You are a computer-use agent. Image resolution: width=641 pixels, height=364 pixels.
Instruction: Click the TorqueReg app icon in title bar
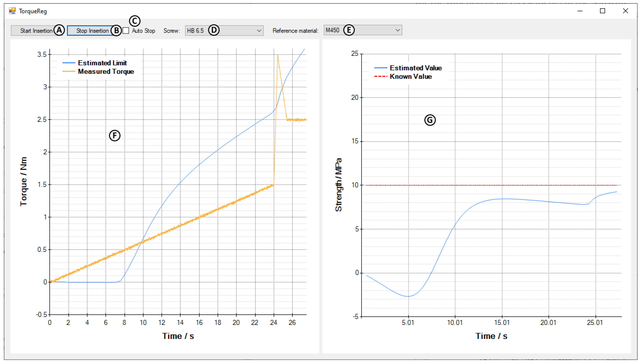tap(12, 11)
